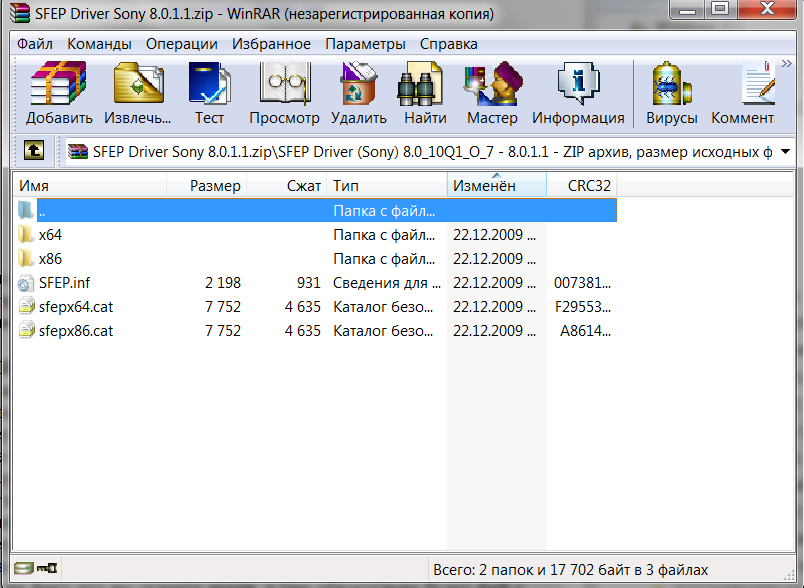
Task: Open the Коммент (Comment) tool
Action: coord(759,83)
